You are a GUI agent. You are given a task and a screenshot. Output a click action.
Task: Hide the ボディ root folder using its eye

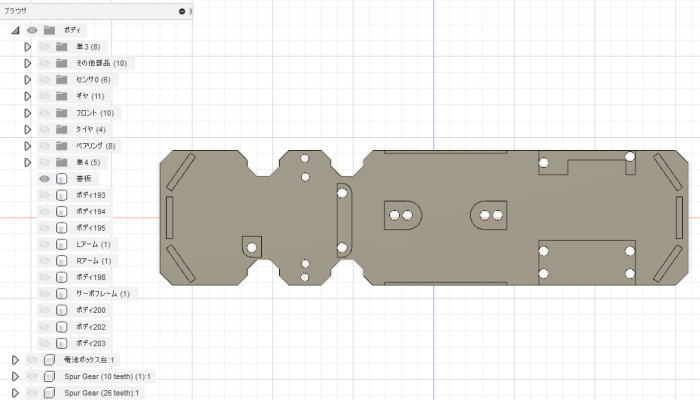click(32, 30)
